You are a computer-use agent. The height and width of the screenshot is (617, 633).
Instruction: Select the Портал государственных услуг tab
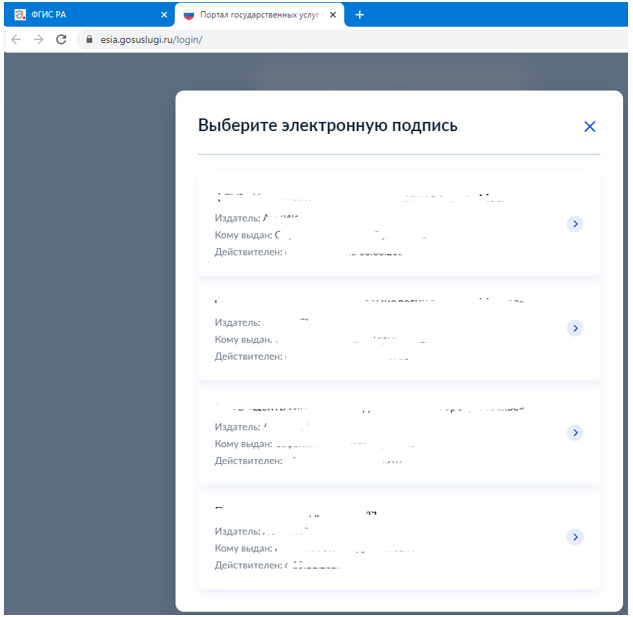[260, 15]
